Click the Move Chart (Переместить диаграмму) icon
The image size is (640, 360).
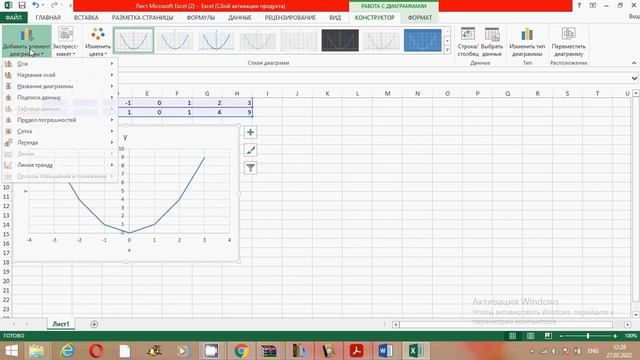click(x=568, y=41)
